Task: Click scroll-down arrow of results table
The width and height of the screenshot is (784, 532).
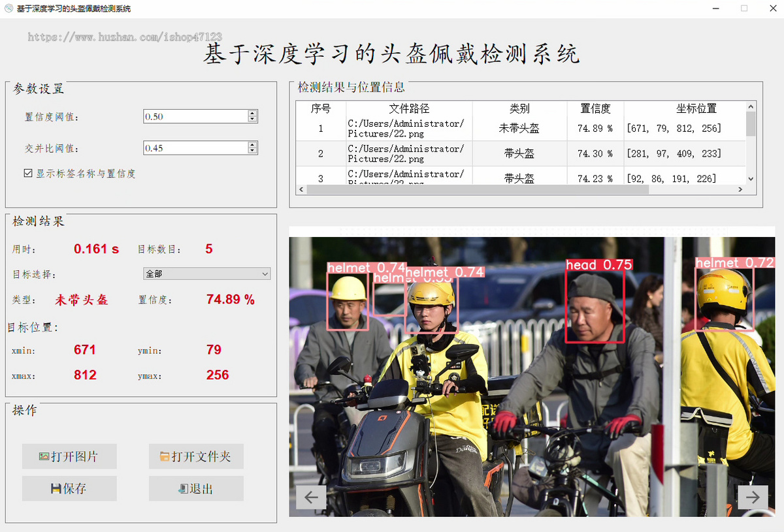Action: pos(751,179)
